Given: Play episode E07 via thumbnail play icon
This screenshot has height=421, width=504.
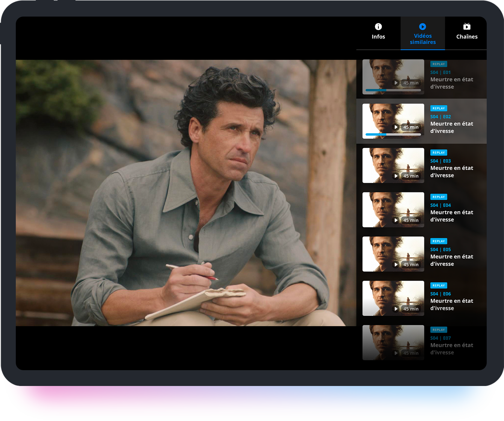Looking at the screenshot, I should click(x=396, y=353).
